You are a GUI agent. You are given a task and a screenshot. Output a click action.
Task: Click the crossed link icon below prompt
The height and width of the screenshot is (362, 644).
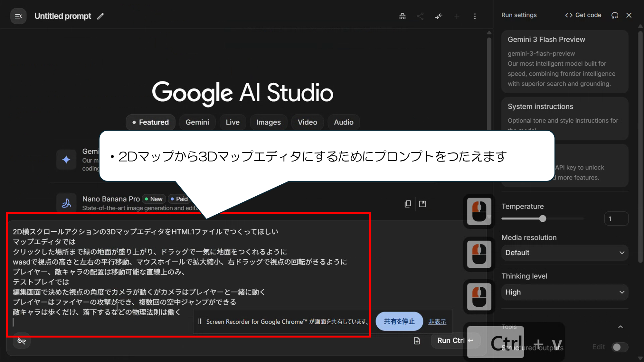22,340
